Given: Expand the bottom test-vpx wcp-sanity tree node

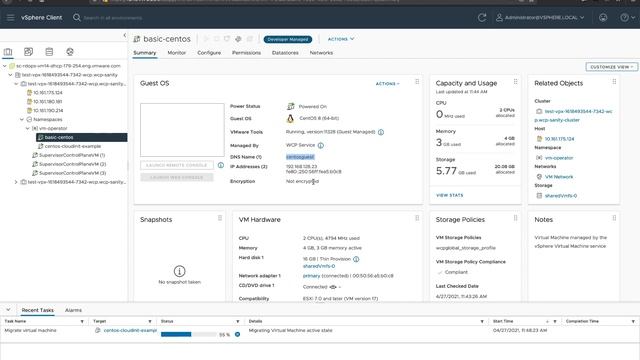Looking at the screenshot, I should click(16, 182).
